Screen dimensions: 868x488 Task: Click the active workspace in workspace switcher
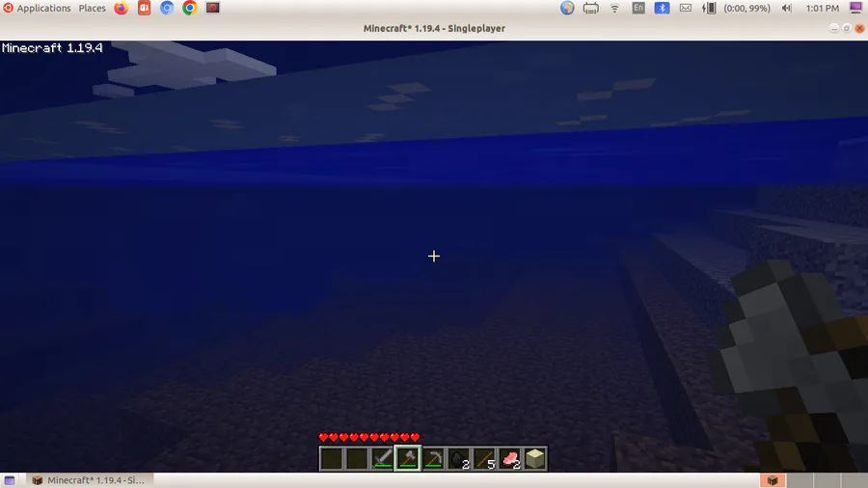pyautogui.click(x=773, y=480)
